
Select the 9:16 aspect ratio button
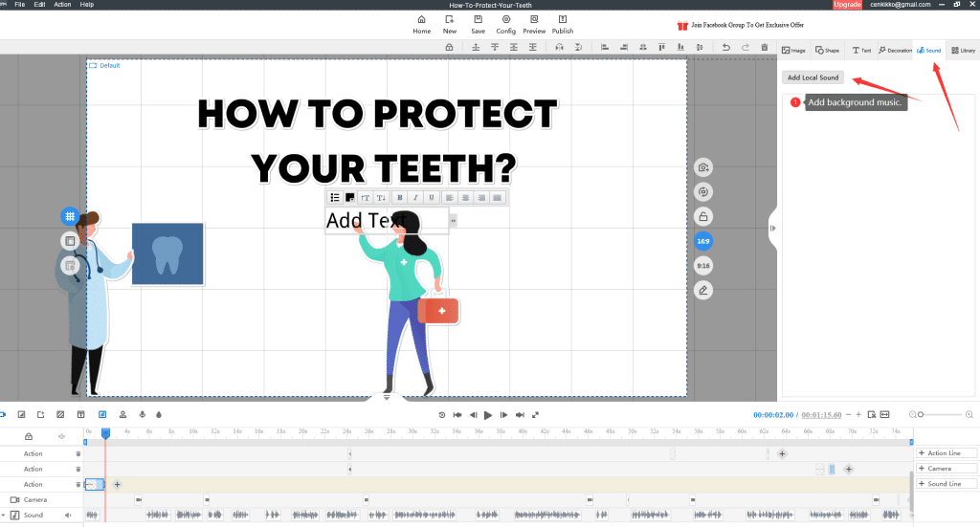click(x=703, y=265)
